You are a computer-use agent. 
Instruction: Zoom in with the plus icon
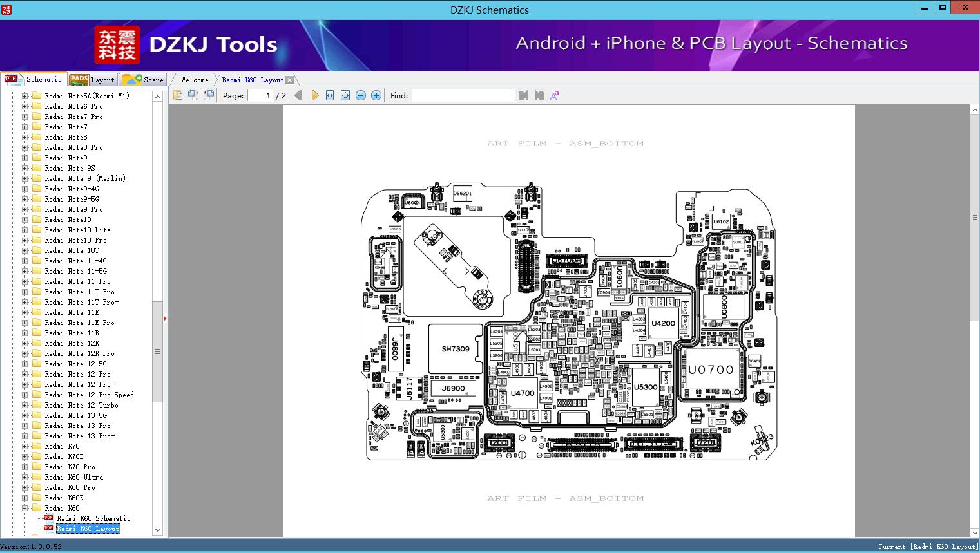pos(376,95)
